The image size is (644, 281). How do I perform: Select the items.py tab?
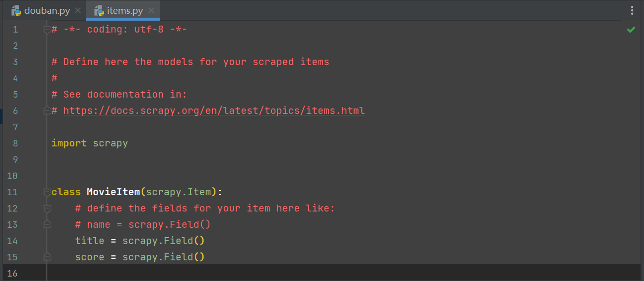(126, 11)
